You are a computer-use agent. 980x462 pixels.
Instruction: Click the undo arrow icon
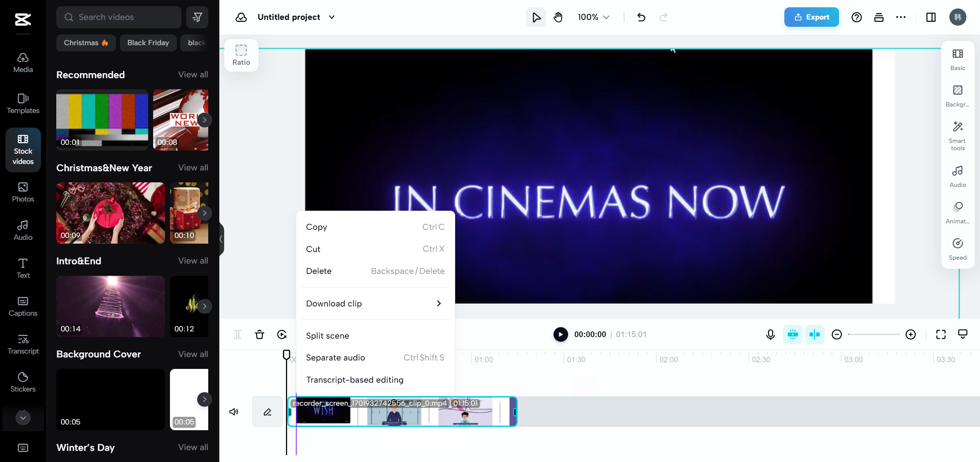click(641, 17)
